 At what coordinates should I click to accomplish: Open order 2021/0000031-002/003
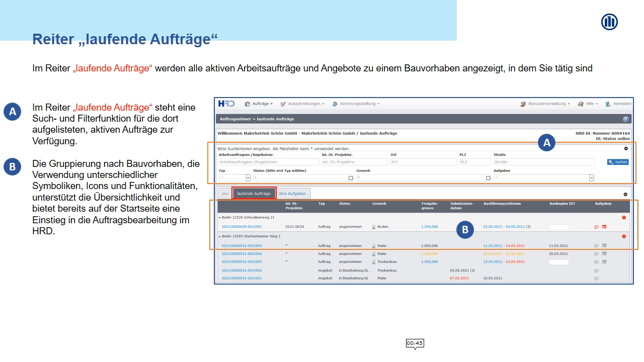pyautogui.click(x=242, y=246)
